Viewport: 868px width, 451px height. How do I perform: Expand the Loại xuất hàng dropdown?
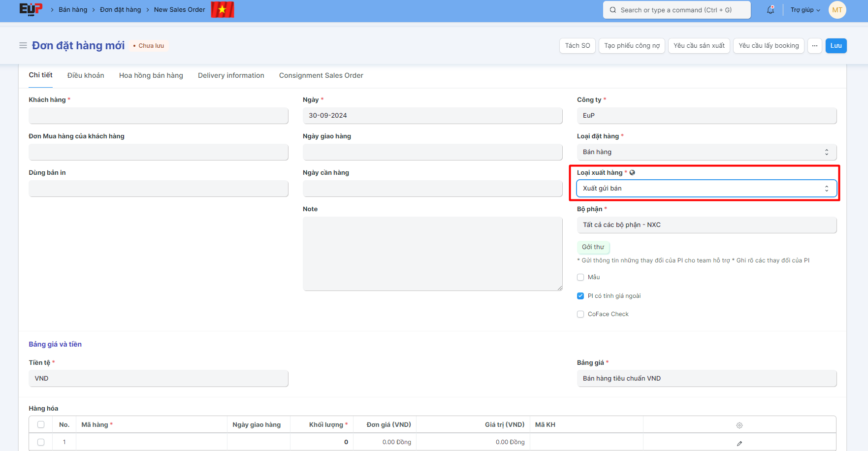(706, 189)
